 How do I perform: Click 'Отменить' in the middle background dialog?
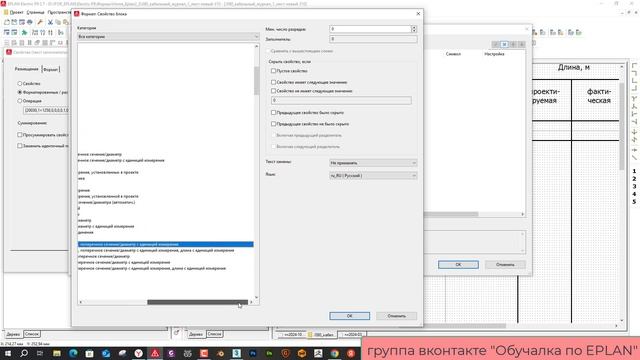(x=505, y=264)
